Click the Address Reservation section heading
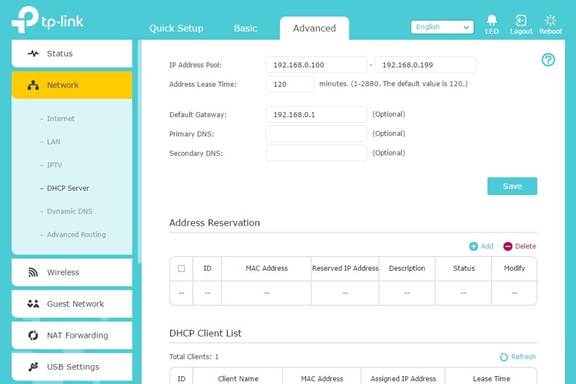This screenshot has width=576, height=384. (x=215, y=223)
